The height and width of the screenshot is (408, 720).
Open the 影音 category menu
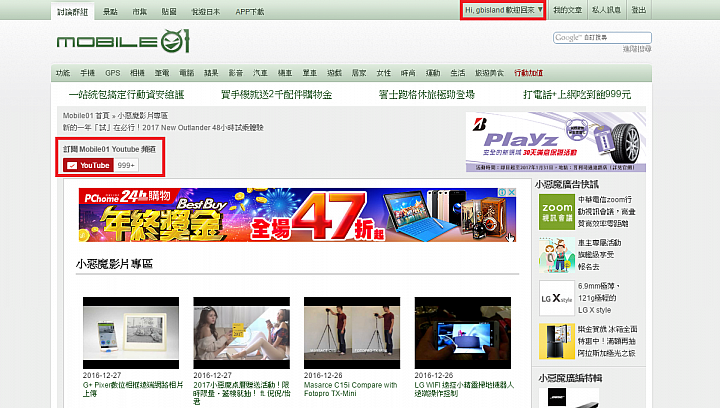click(x=236, y=73)
